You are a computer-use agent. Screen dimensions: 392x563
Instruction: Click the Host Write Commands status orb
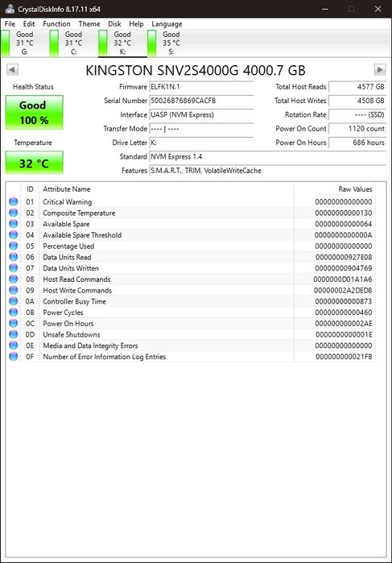[x=14, y=290]
